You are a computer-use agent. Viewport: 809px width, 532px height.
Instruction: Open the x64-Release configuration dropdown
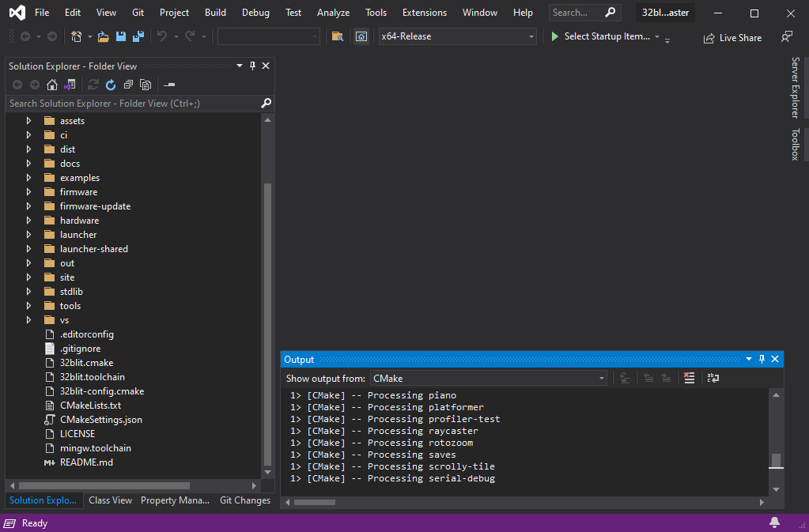click(x=456, y=36)
